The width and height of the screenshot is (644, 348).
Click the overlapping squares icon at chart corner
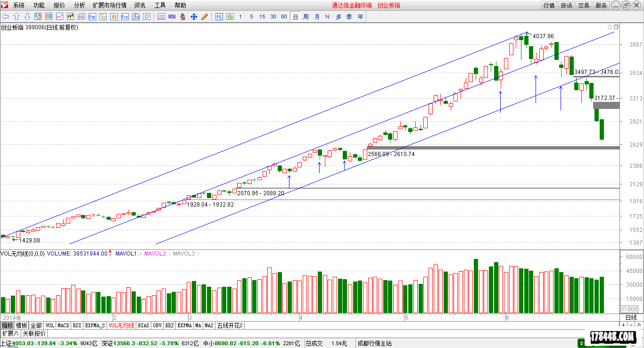click(x=616, y=27)
